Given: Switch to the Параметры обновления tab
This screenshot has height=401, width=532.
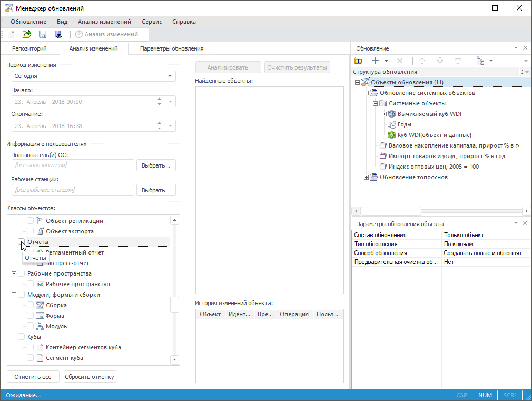Looking at the screenshot, I should [x=172, y=48].
